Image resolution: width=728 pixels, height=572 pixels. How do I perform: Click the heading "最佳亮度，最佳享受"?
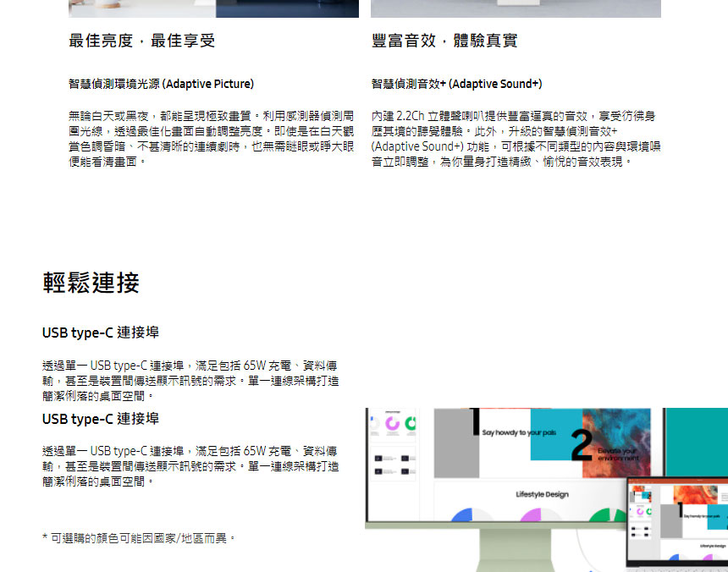click(x=142, y=41)
